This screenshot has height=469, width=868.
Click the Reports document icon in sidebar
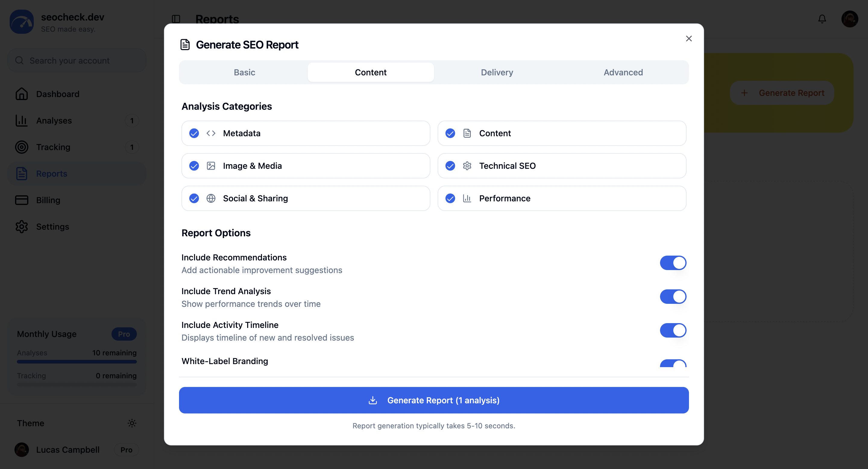pyautogui.click(x=22, y=174)
